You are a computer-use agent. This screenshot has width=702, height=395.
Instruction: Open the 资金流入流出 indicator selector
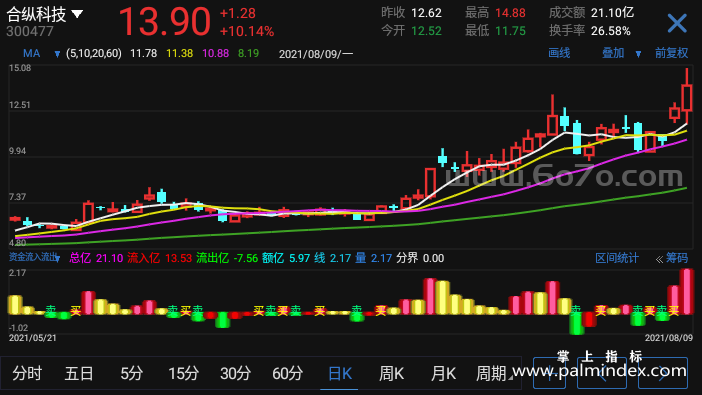[x=34, y=257]
